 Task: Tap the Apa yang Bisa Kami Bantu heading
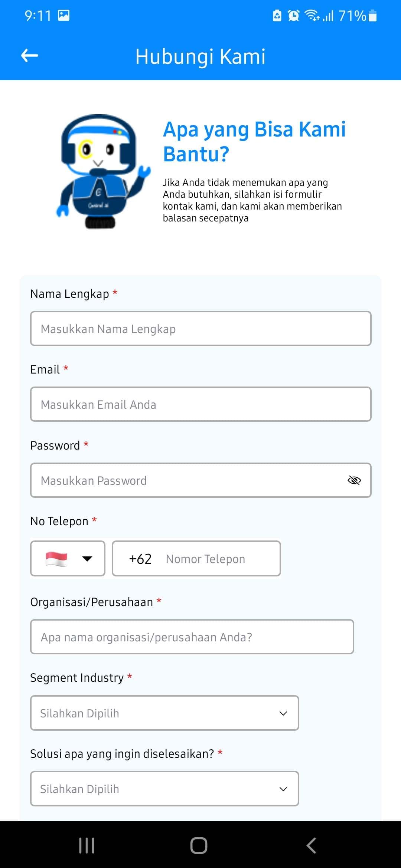(254, 141)
